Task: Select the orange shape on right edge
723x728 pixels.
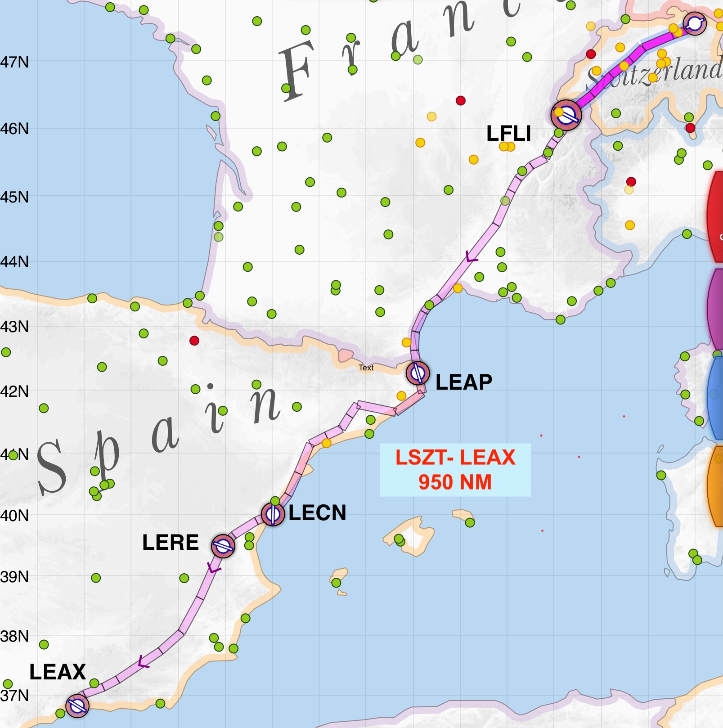Action: pos(715,485)
